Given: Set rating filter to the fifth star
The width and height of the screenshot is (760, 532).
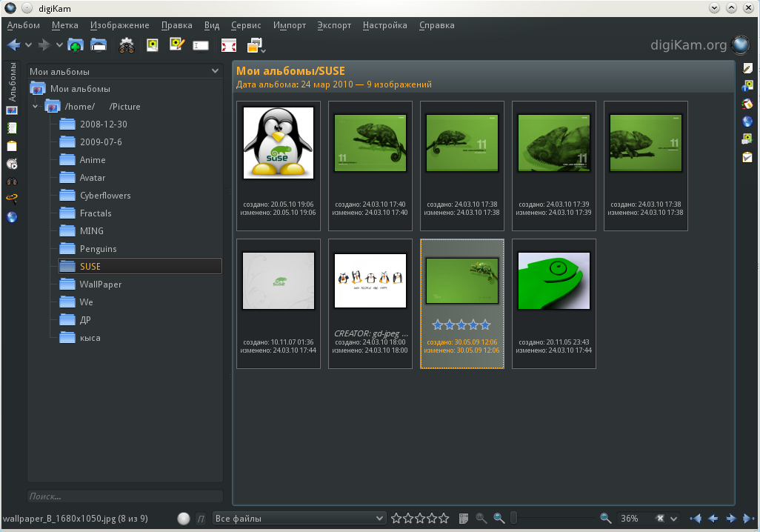Looking at the screenshot, I should [x=444, y=519].
